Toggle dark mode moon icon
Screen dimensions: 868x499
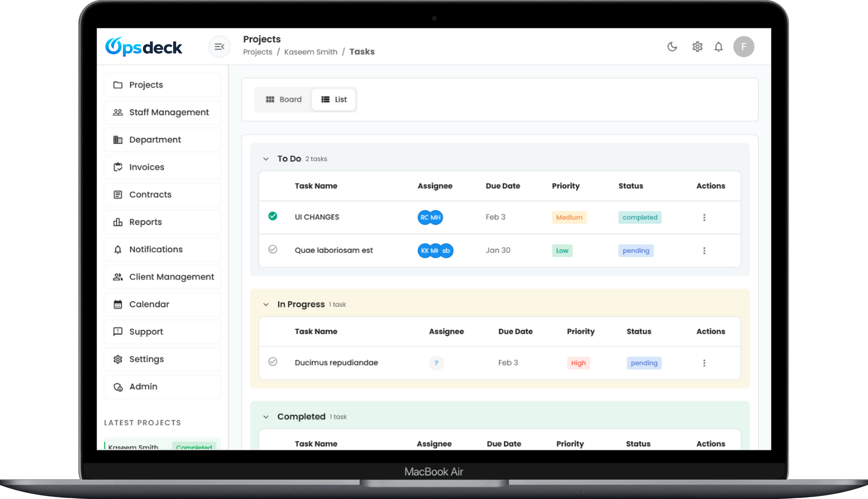pyautogui.click(x=672, y=47)
